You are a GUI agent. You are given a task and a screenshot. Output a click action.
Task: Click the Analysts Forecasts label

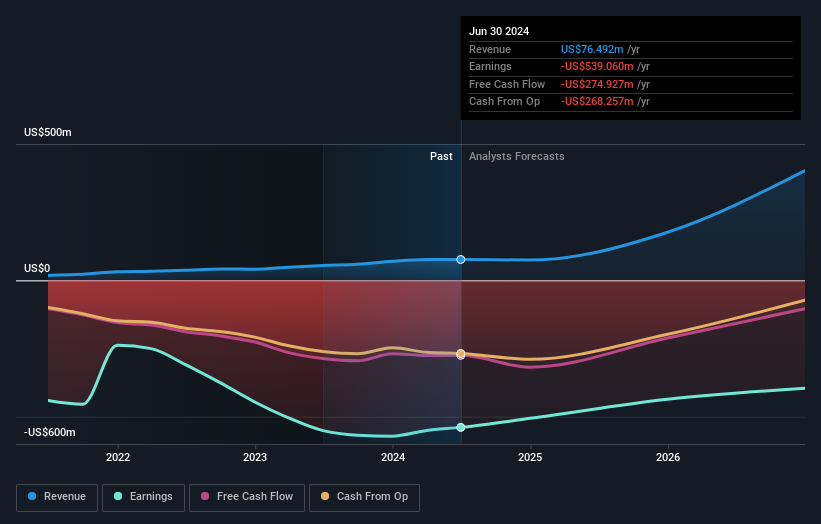(517, 157)
